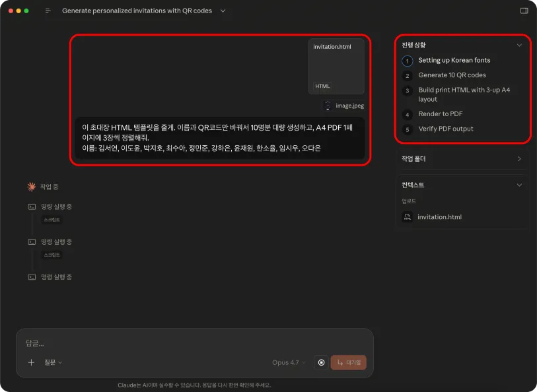The image size is (537, 392).
Task: Select step 5 Verify PDF output
Action: (x=446, y=129)
